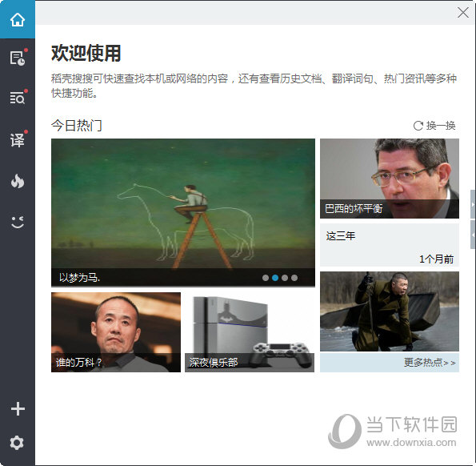Select third carousel dot
This screenshot has width=476, height=466.
click(285, 278)
